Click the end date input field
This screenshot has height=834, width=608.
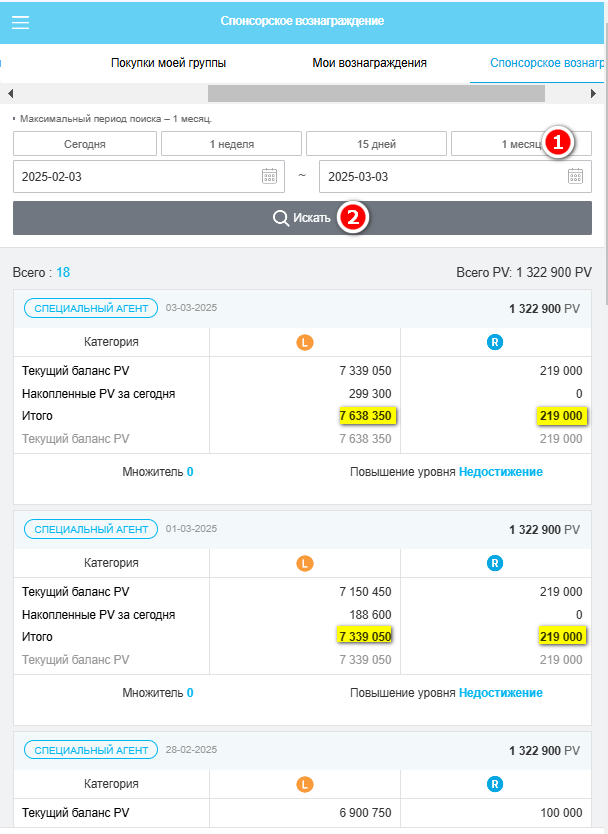pos(440,176)
